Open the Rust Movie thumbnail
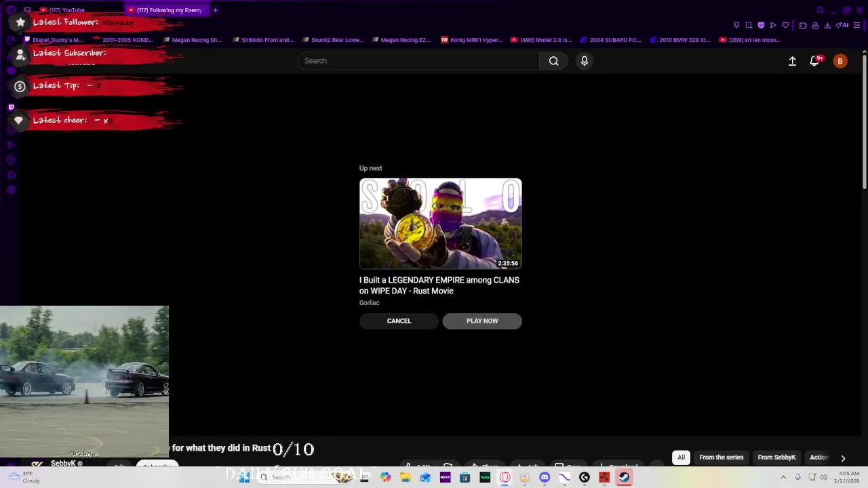The width and height of the screenshot is (868, 488). pos(441,224)
